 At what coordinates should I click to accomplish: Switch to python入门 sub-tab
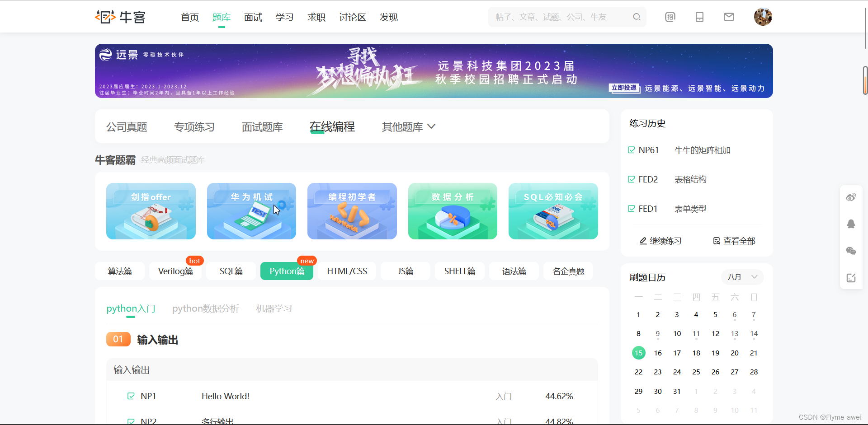point(131,308)
